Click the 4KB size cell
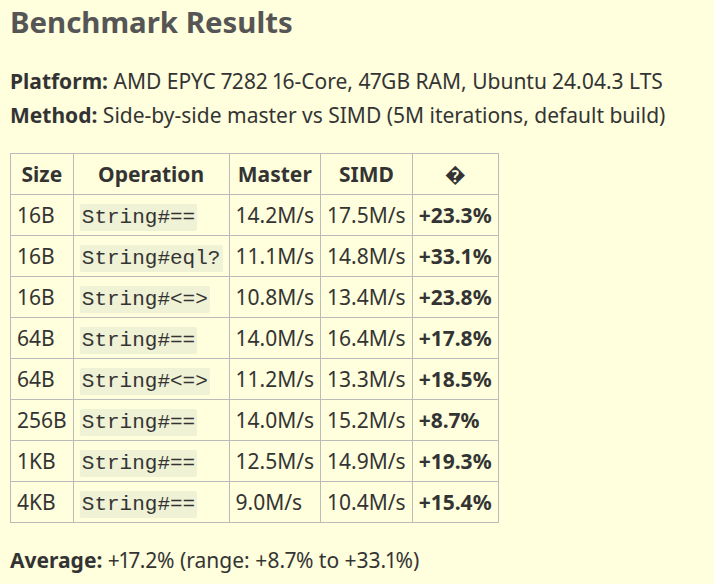Viewport: 714px width, 584px height. [x=36, y=503]
